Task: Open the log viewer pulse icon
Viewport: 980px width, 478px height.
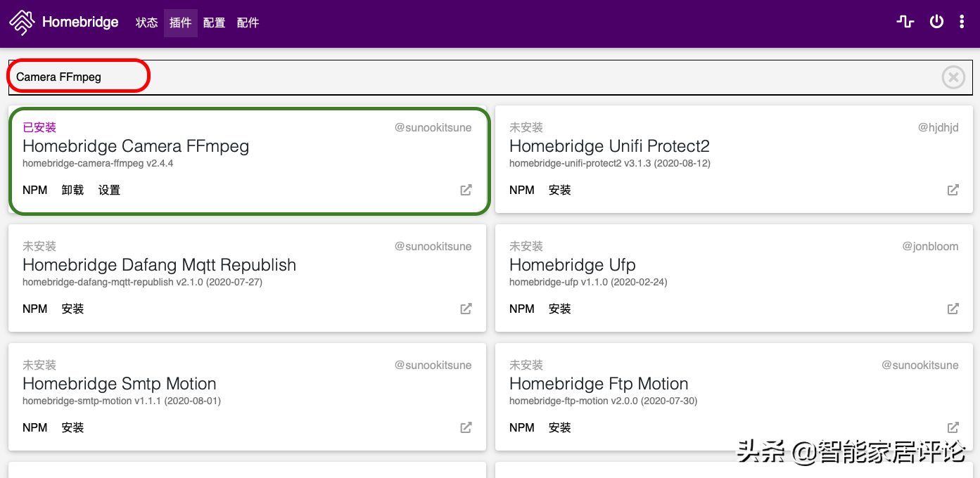Action: pos(905,22)
